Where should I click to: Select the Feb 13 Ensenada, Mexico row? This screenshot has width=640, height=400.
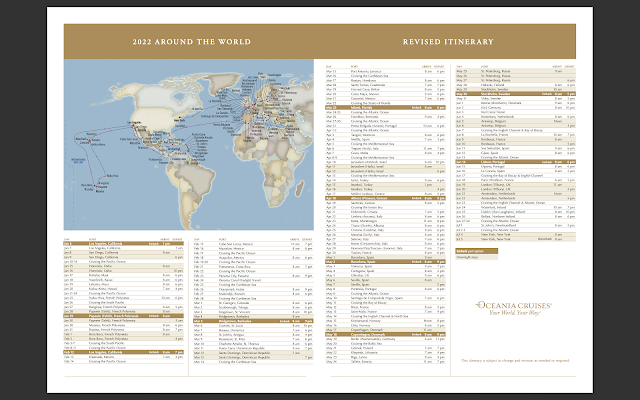(x=124, y=357)
